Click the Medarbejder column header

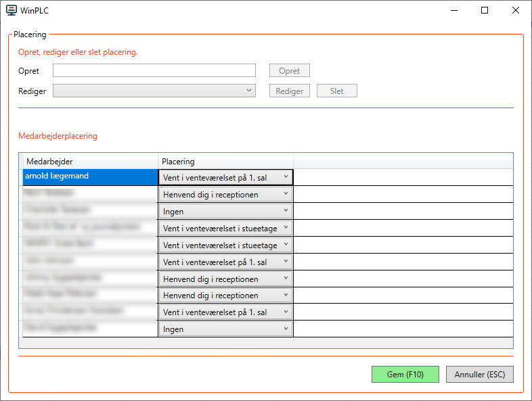pos(90,162)
